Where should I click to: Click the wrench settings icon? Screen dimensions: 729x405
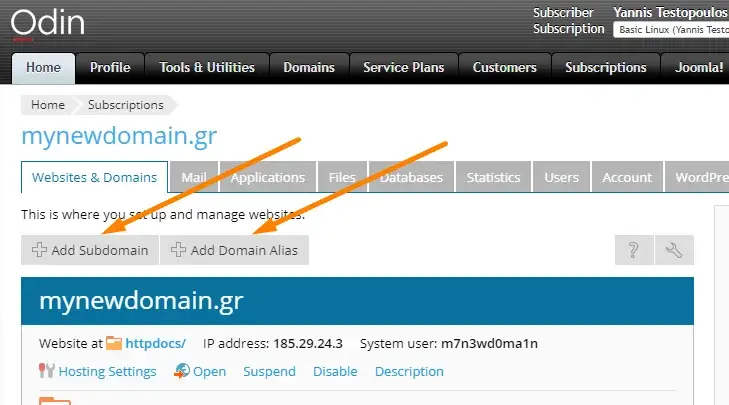tap(674, 250)
